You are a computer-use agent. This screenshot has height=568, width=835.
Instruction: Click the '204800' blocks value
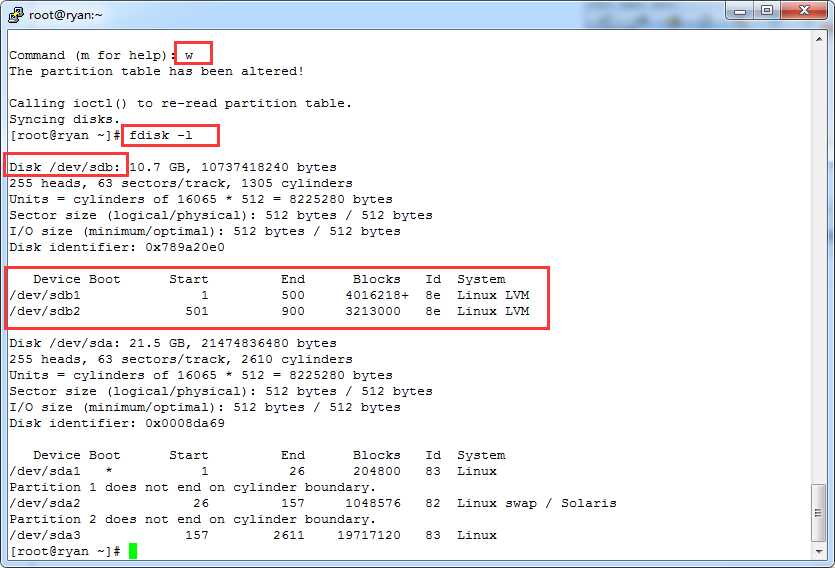pos(377,471)
